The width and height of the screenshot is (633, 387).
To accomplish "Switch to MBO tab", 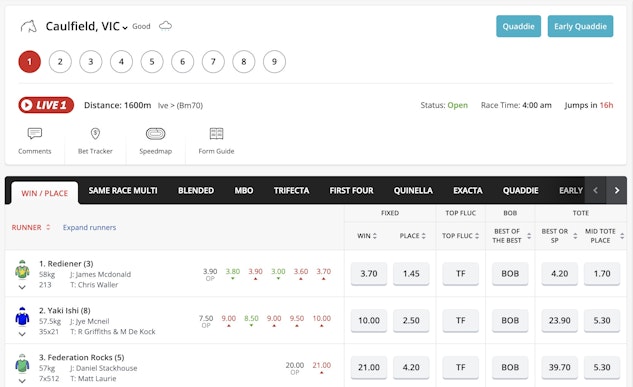I will pos(244,190).
